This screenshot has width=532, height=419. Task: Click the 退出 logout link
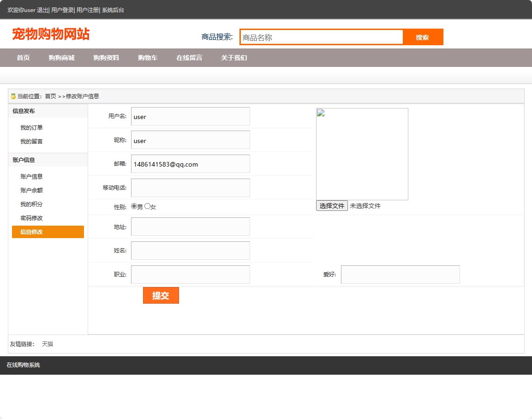42,10
